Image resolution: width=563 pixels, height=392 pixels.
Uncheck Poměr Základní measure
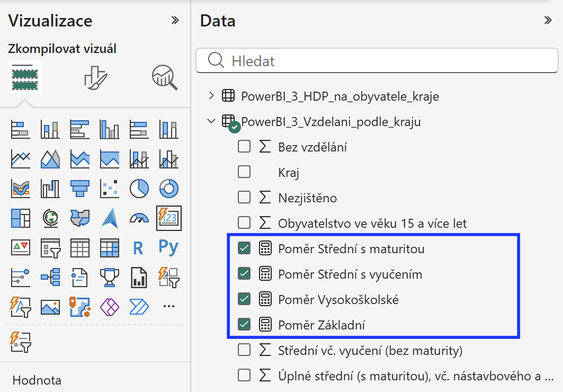tap(244, 325)
